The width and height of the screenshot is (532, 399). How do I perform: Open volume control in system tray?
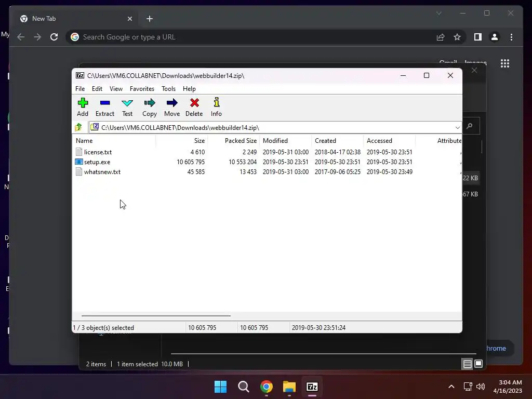[481, 387]
